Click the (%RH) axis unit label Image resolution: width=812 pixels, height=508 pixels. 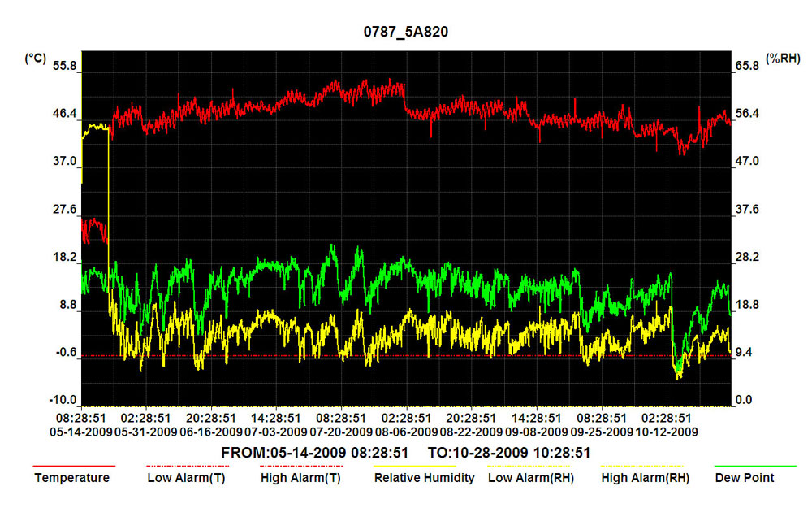pyautogui.click(x=783, y=59)
